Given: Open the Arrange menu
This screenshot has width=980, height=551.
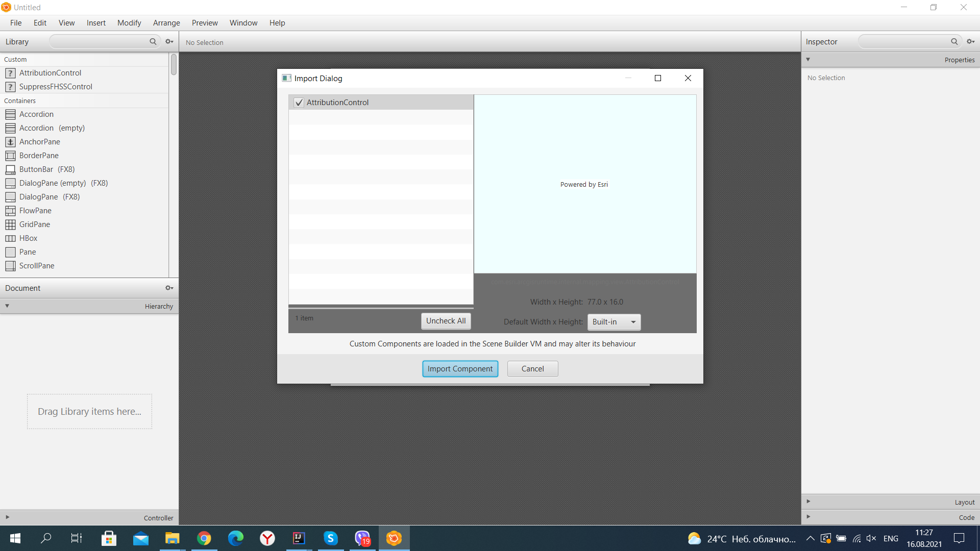Looking at the screenshot, I should pyautogui.click(x=166, y=23).
